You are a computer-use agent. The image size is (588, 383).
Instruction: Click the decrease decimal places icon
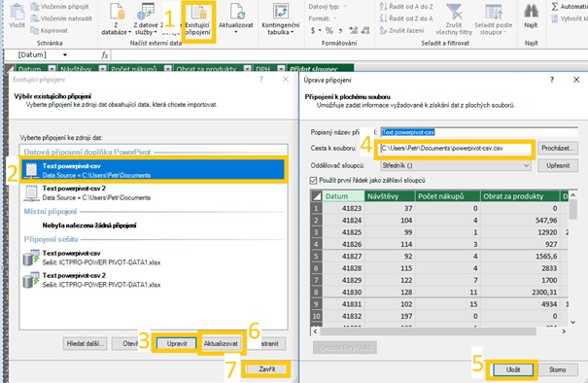(365, 30)
